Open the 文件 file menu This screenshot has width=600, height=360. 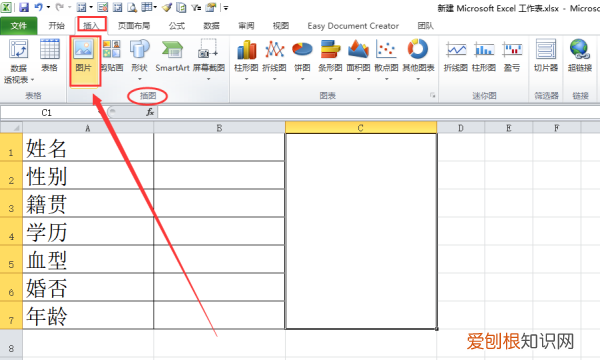pos(19,26)
